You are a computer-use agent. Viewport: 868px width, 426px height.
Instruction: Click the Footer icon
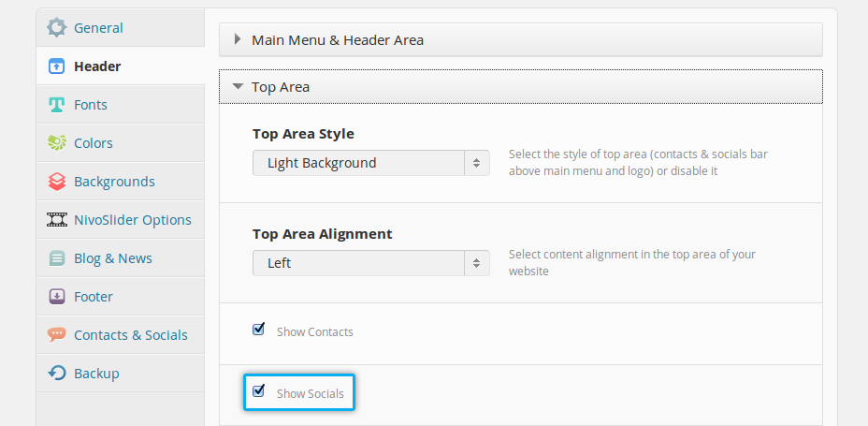click(x=57, y=297)
